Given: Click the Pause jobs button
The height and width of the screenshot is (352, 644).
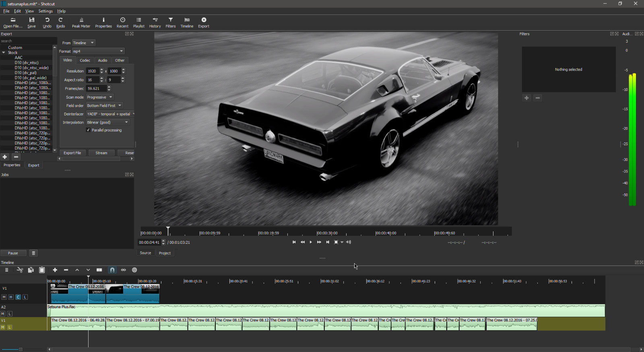Looking at the screenshot, I should (13, 253).
